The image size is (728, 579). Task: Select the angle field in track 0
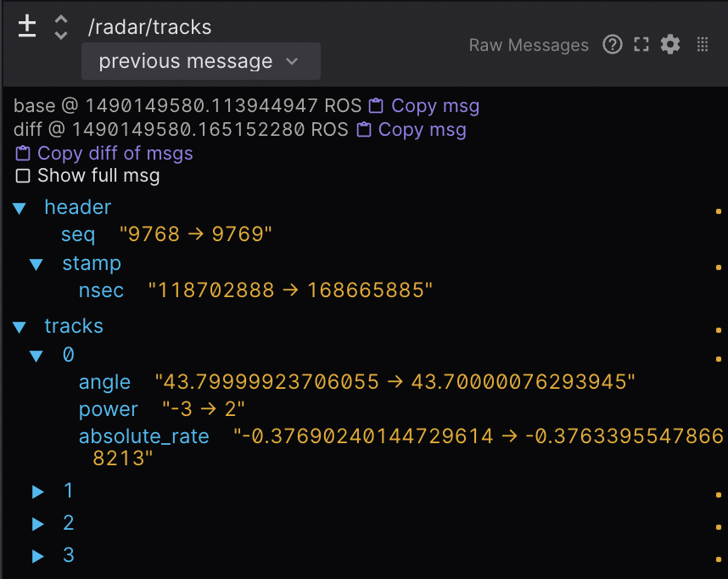coord(104,382)
